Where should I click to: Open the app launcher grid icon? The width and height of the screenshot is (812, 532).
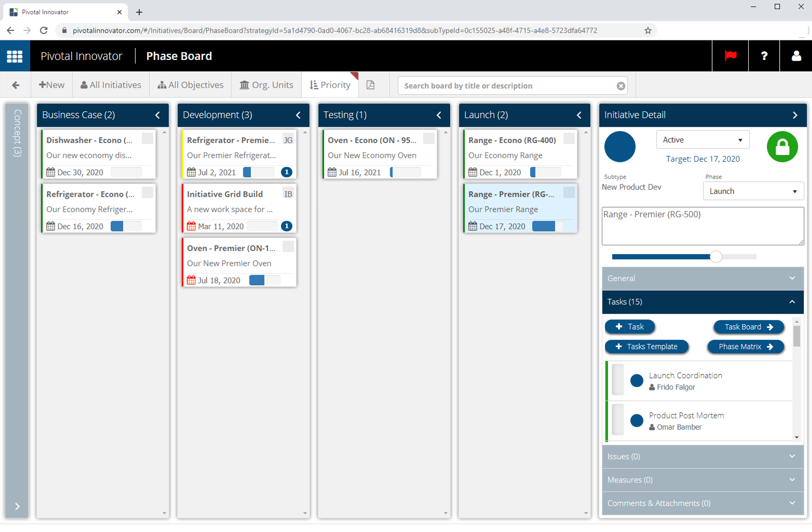15,56
